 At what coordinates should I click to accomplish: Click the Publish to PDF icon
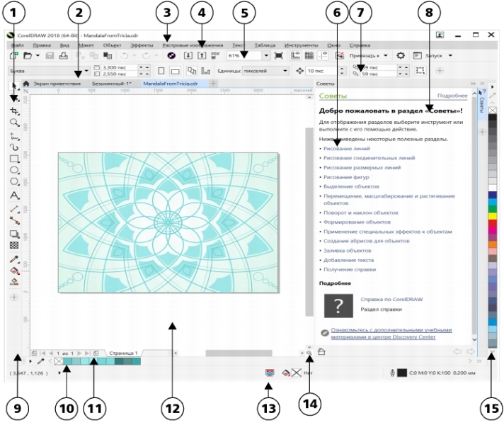(x=215, y=55)
